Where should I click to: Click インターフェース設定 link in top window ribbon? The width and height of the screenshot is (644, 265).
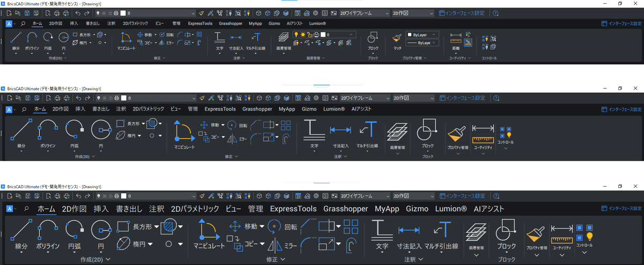coord(621,24)
